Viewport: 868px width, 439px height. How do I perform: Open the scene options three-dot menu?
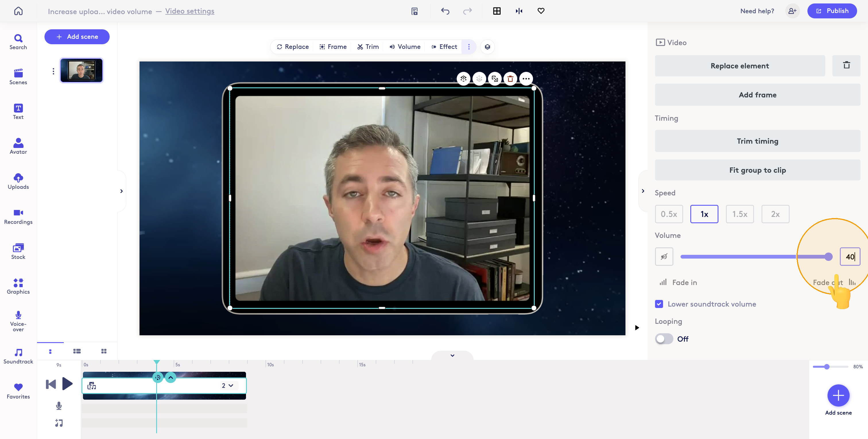(x=53, y=71)
